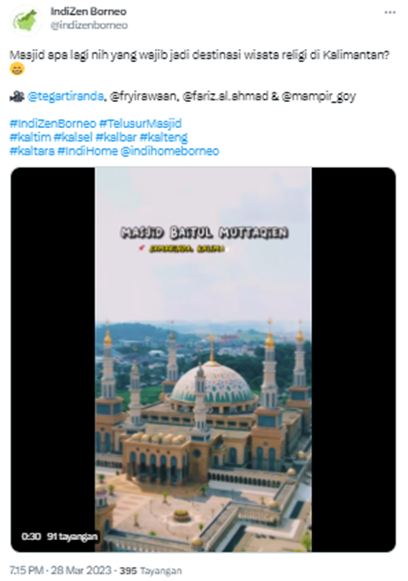408x581 pixels.
Task: Click the IndiZen Borneo display name
Action: (x=89, y=11)
